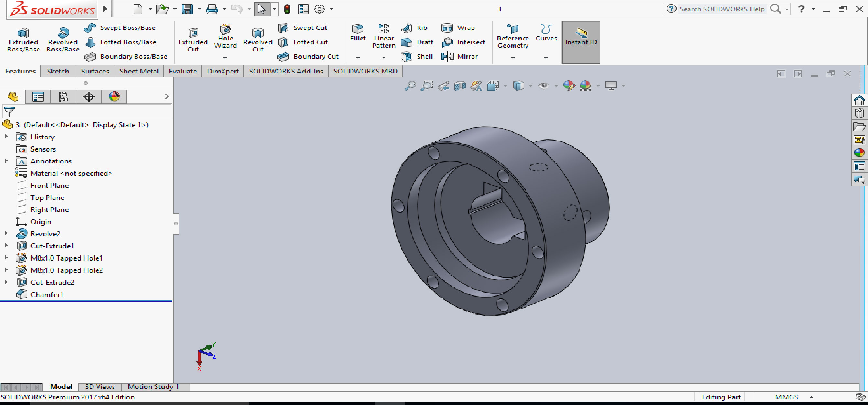This screenshot has width=868, height=405.
Task: Open the Hole Wizard dropdown arrow
Action: tap(225, 58)
